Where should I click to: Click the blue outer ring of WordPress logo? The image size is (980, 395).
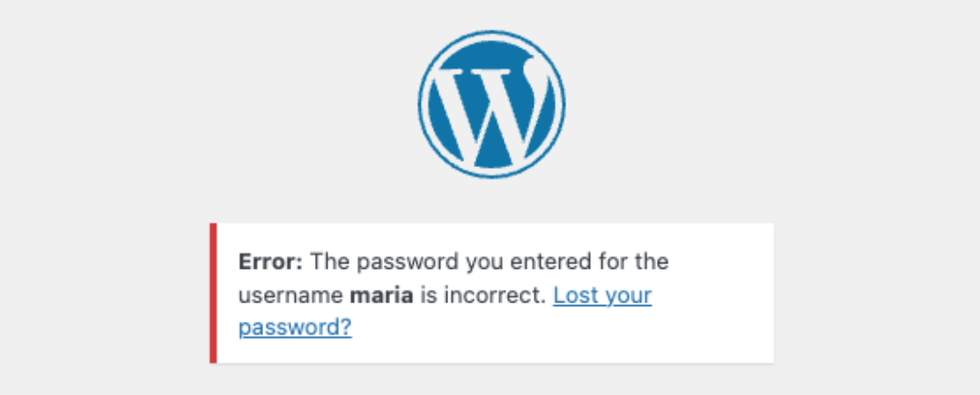click(491, 33)
